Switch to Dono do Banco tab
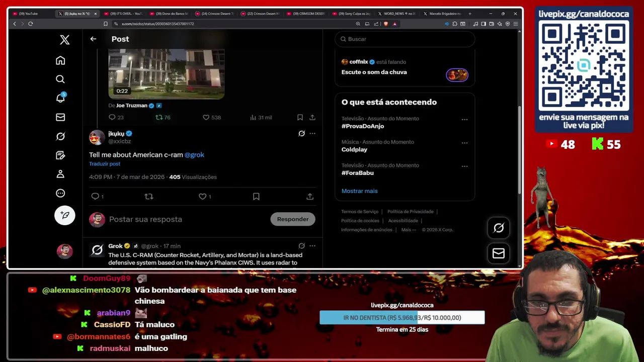Screen dimensions: 644x362 click(x=169, y=14)
